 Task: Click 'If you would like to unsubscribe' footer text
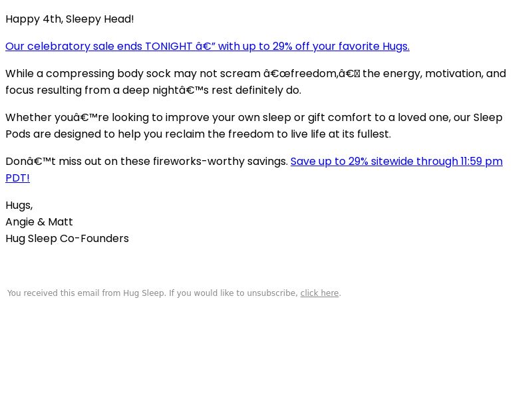(233, 293)
